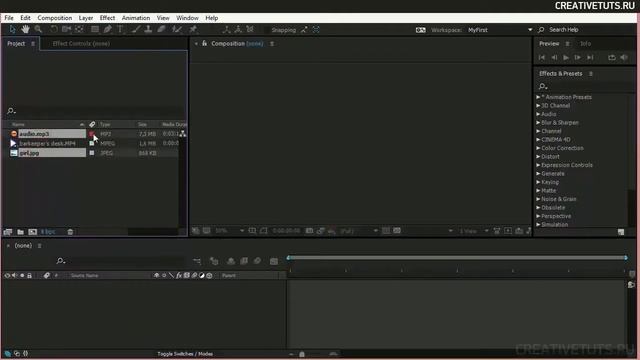Create a new folder in Project panel

(x=20, y=232)
